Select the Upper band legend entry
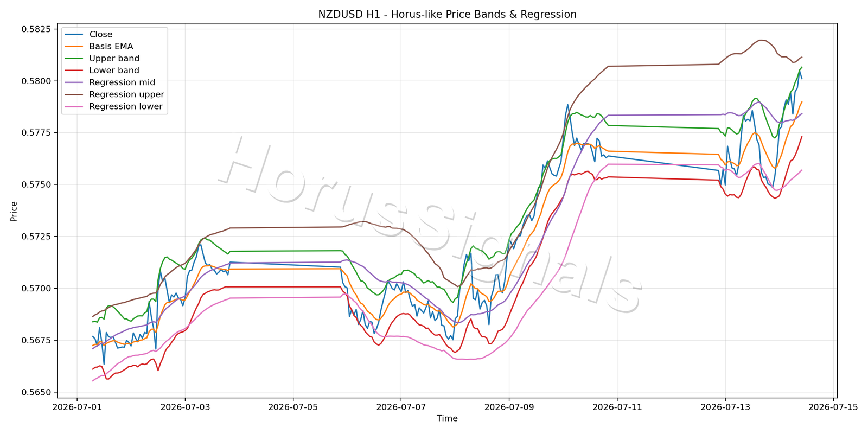Viewport: 868px width, 434px height. (x=103, y=58)
